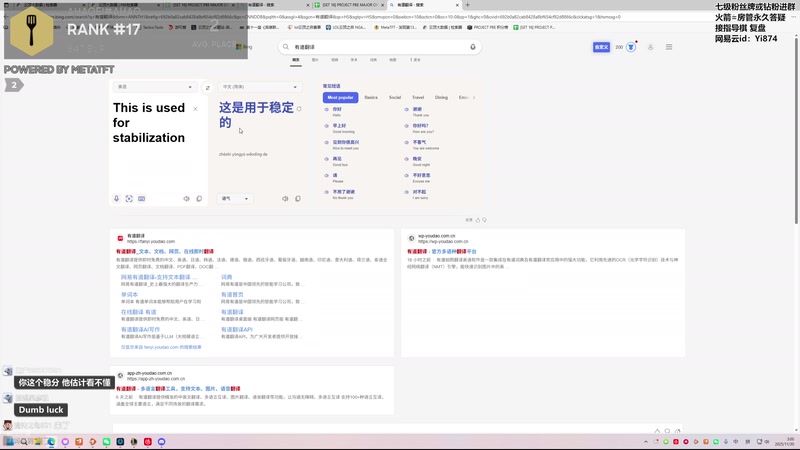Open the Bing rewards medal icon
Screen dimensions: 800x450
[x=631, y=47]
